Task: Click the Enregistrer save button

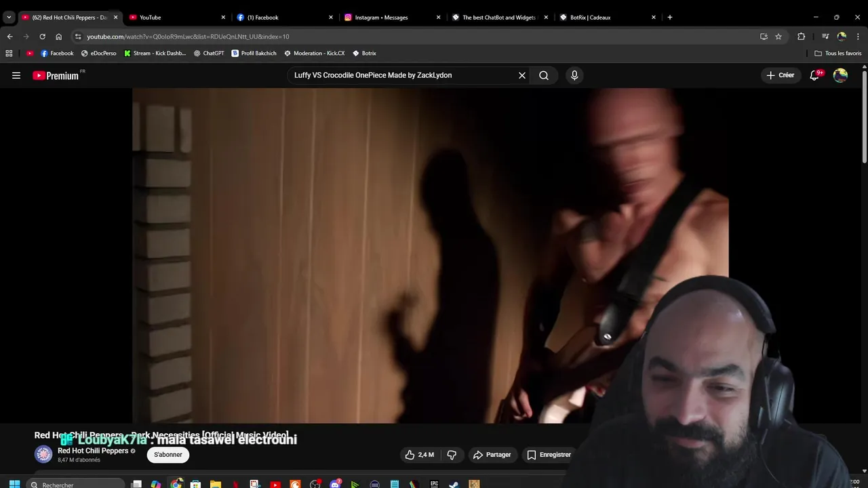Action: (549, 455)
